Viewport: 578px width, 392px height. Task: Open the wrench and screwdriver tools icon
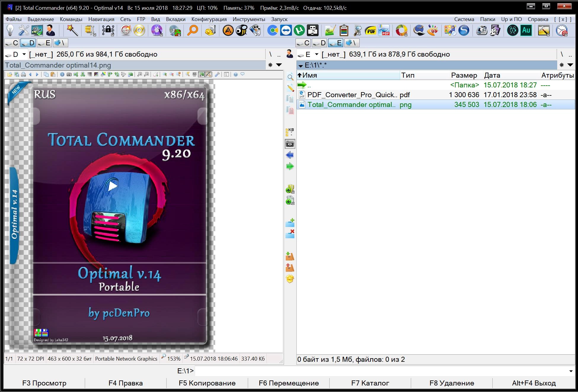pyautogui.click(x=24, y=30)
